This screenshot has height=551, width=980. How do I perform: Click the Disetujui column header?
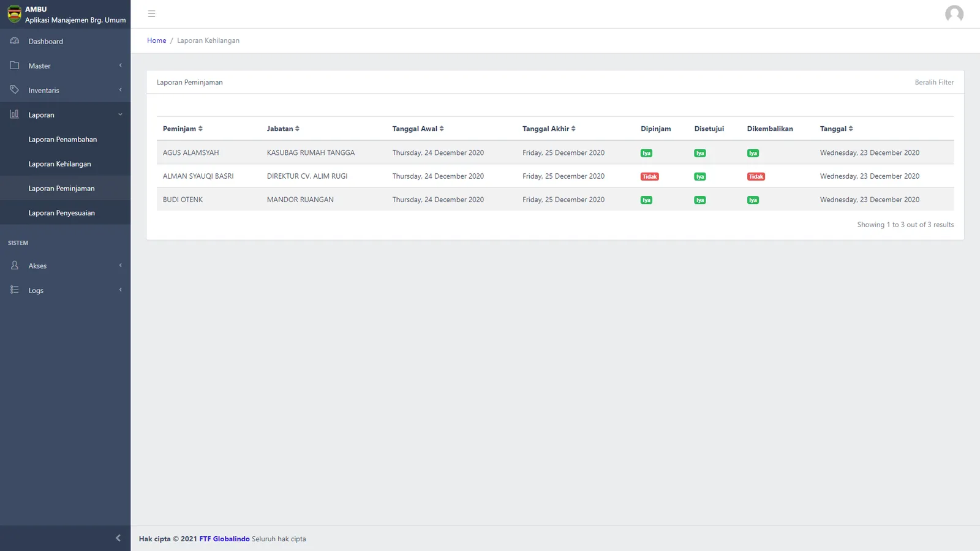709,129
